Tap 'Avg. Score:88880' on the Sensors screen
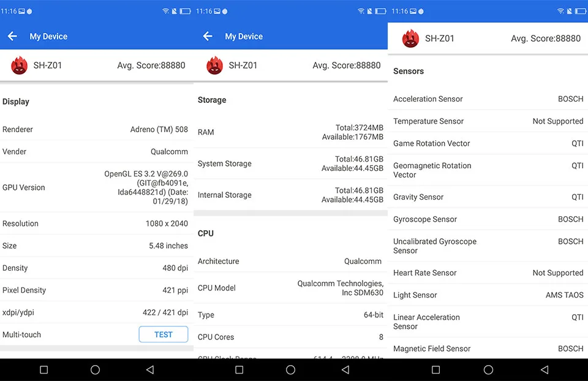This screenshot has width=588, height=381. point(546,39)
